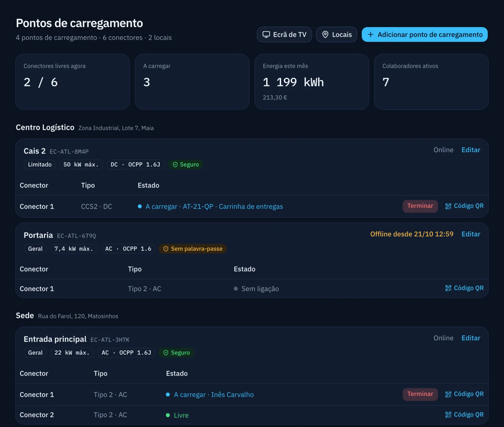Viewport: 504px width, 427px height.
Task: Click the Colaboradores ativos card
Action: click(431, 82)
